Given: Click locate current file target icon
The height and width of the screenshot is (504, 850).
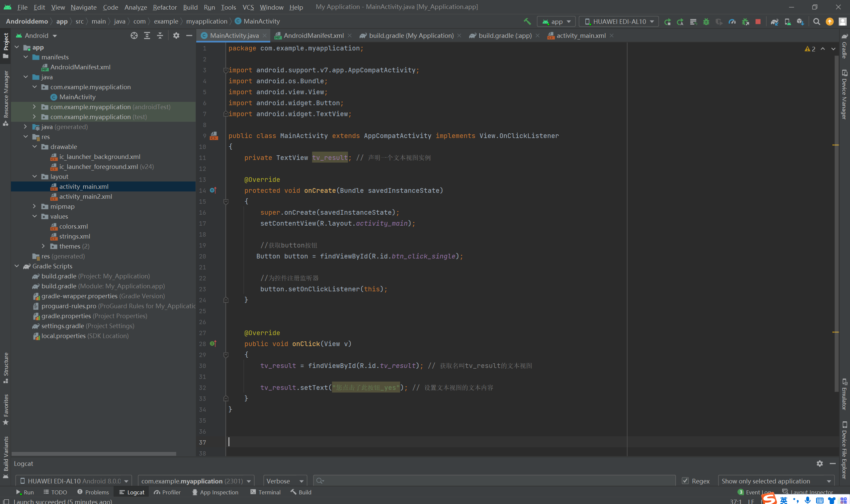Looking at the screenshot, I should click(134, 35).
